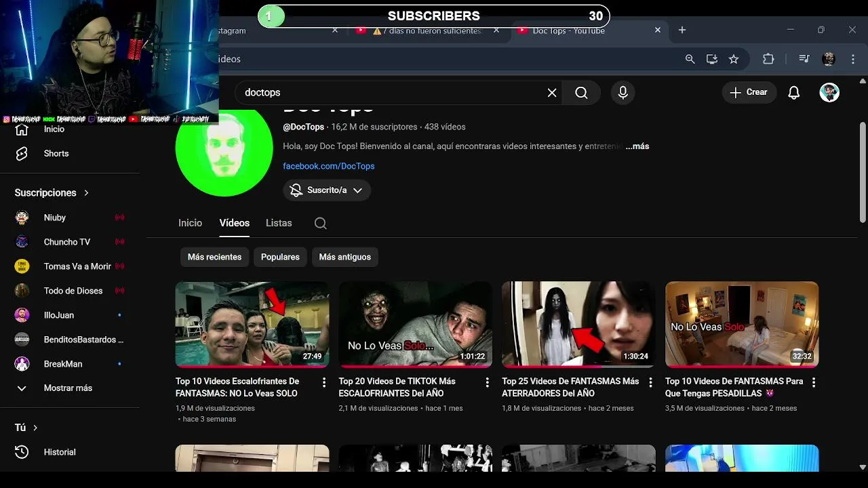Open Chrome profile avatar
Image resolution: width=868 pixels, height=488 pixels.
(829, 59)
